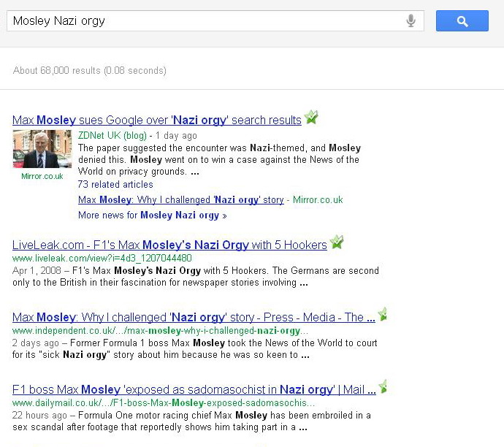Image resolution: width=504 pixels, height=447 pixels.
Task: Click the Max Mosley news thumbnail photo
Action: point(42,149)
